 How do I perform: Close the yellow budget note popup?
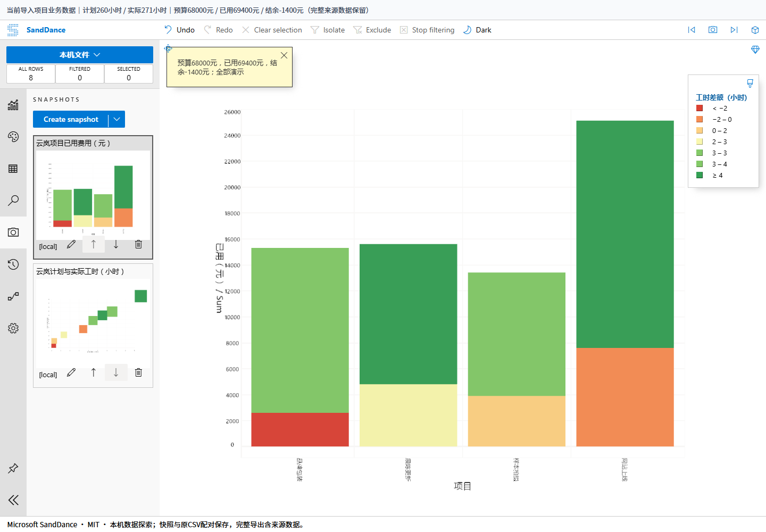pos(284,55)
